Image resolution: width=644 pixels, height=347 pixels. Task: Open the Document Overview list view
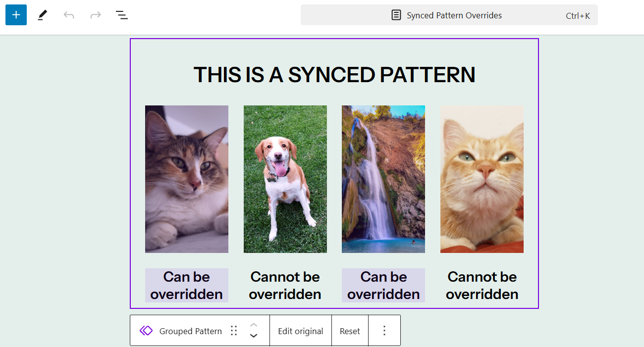point(122,15)
